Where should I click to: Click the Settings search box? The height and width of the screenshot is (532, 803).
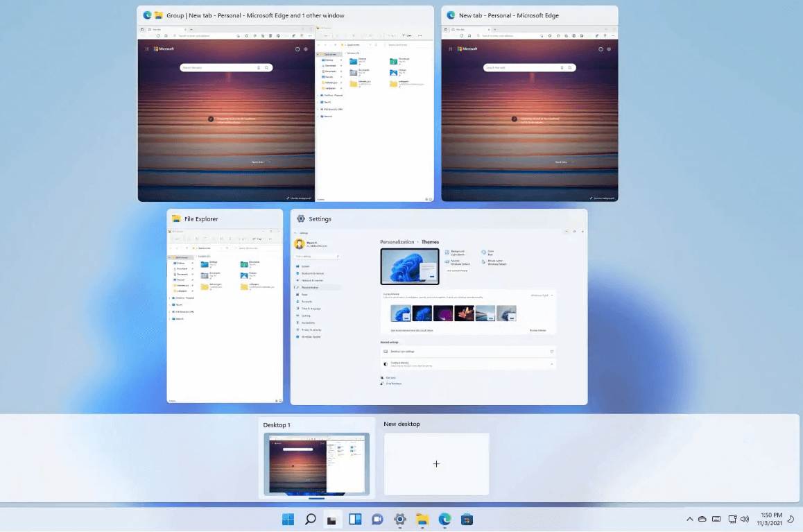[x=317, y=257]
